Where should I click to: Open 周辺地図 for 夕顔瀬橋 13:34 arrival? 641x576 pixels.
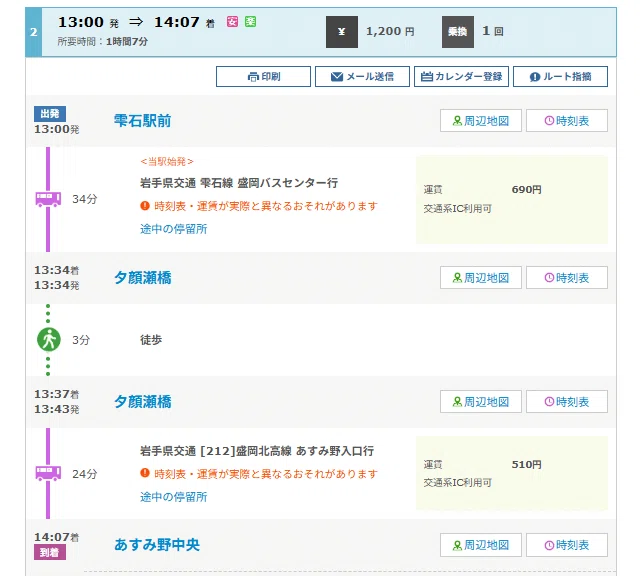481,278
